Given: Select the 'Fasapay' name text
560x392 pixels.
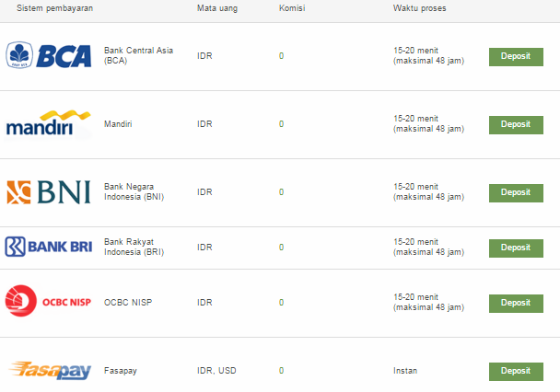Looking at the screenshot, I should pyautogui.click(x=121, y=371).
